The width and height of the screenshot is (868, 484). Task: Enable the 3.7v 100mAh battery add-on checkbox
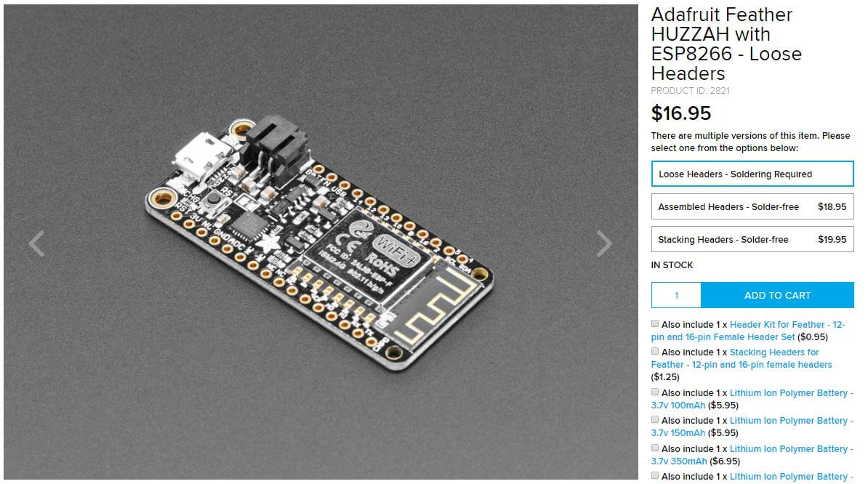pos(655,392)
